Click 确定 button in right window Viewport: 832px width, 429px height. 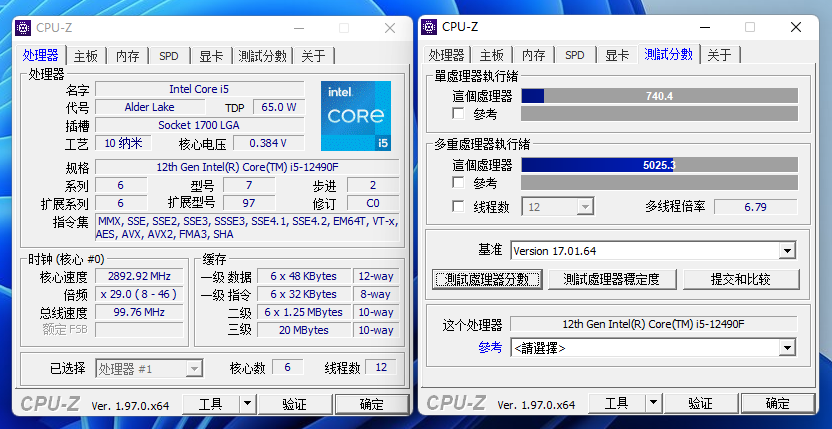(x=778, y=403)
